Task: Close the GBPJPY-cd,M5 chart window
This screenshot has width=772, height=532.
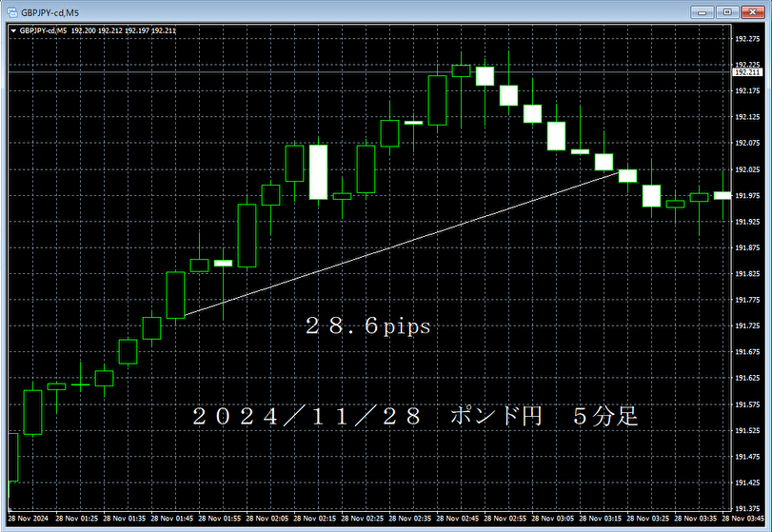Action: coord(752,12)
